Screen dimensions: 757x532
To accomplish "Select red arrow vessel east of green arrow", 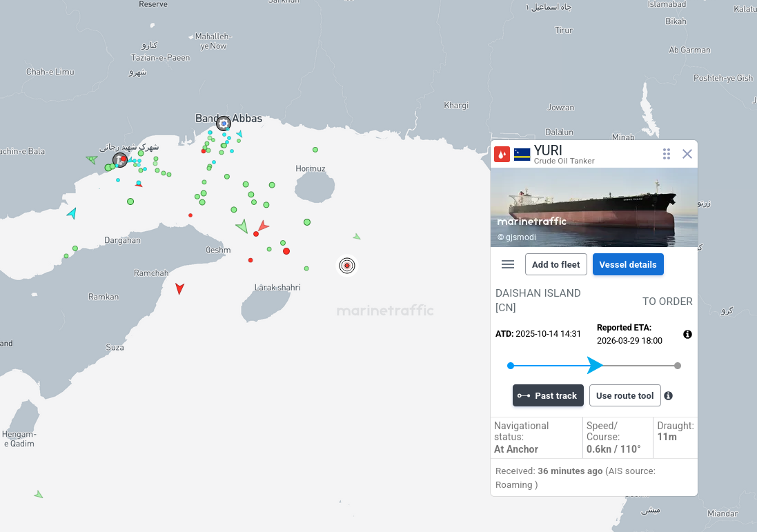I will pos(263,226).
